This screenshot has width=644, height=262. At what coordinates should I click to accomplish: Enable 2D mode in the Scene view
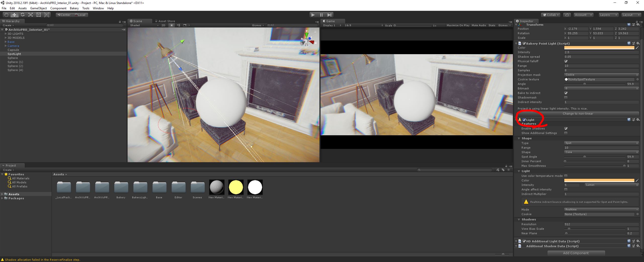(x=164, y=25)
